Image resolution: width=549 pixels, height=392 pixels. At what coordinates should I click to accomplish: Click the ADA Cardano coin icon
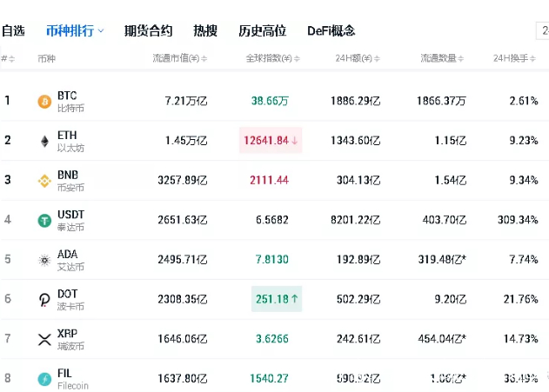(x=44, y=260)
